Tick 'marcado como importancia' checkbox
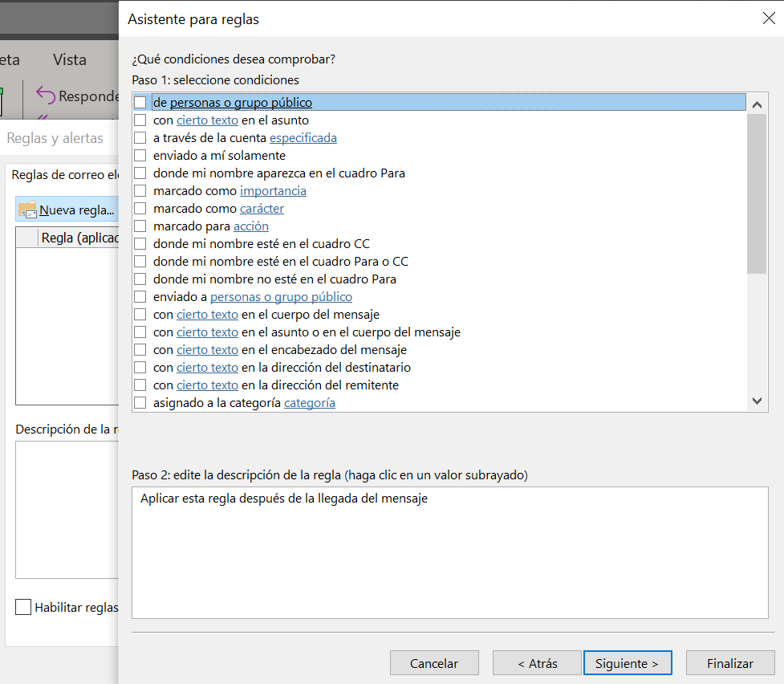Viewport: 784px width, 684px height. tap(140, 190)
